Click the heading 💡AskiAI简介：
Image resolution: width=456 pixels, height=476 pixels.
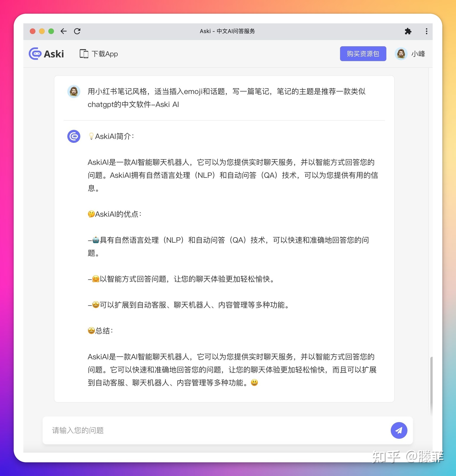[111, 136]
